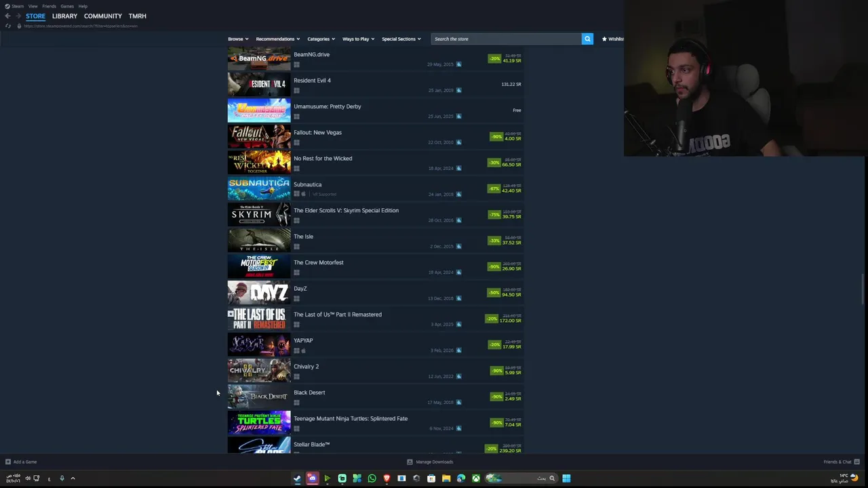Open the TMRH profile tab
868x488 pixels.
tap(138, 16)
